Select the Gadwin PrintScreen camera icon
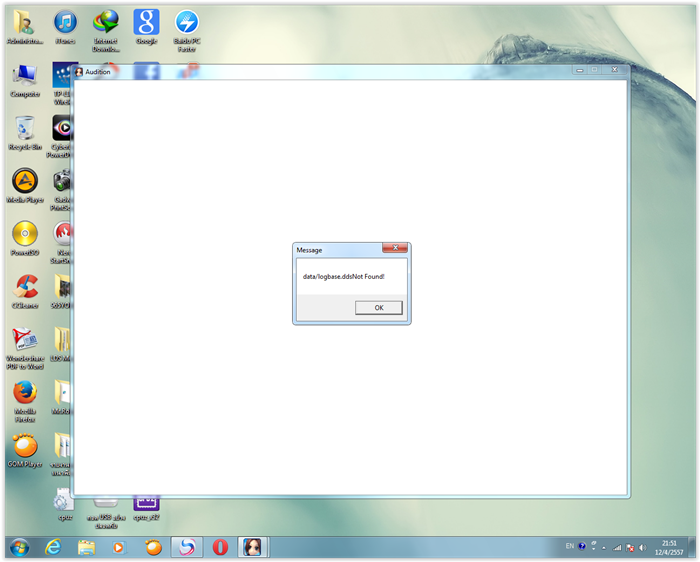 62,190
